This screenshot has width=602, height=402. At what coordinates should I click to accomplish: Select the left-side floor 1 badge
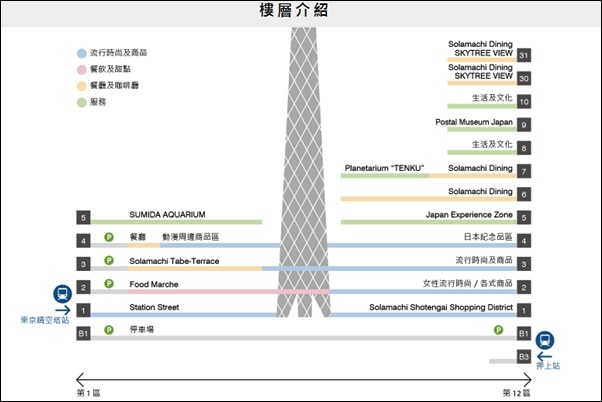(83, 310)
